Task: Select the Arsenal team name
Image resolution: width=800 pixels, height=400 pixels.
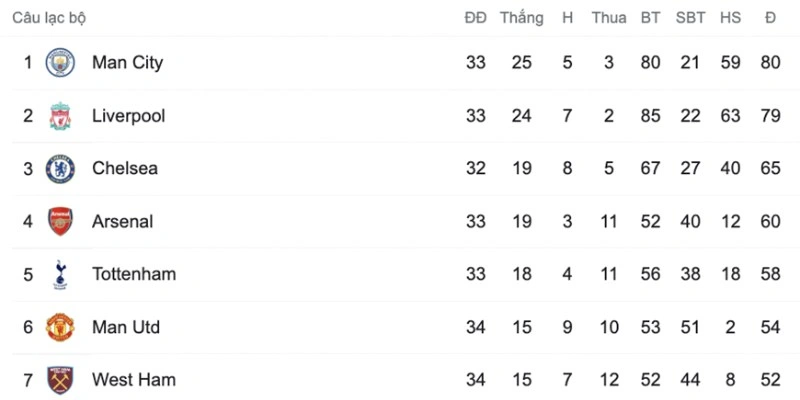Action: [x=122, y=221]
